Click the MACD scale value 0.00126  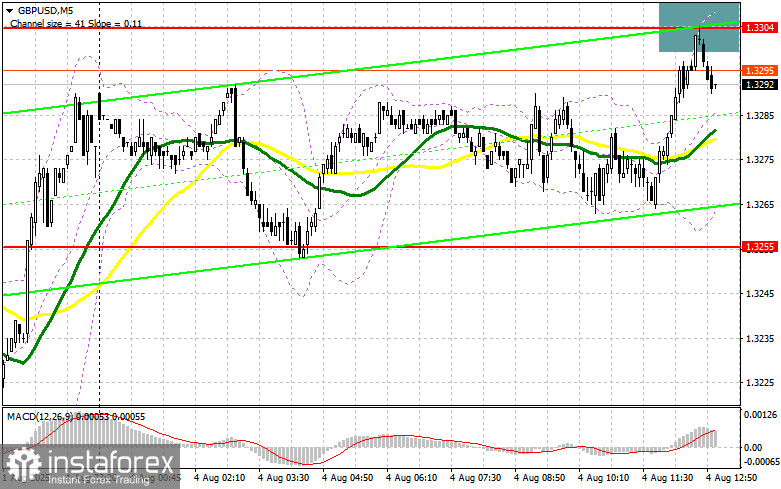pyautogui.click(x=761, y=414)
